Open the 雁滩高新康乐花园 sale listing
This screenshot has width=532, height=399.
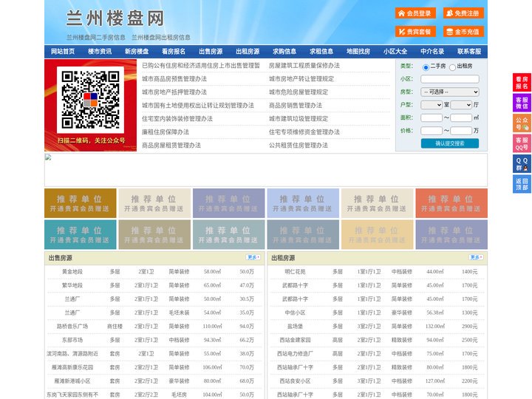(x=72, y=367)
